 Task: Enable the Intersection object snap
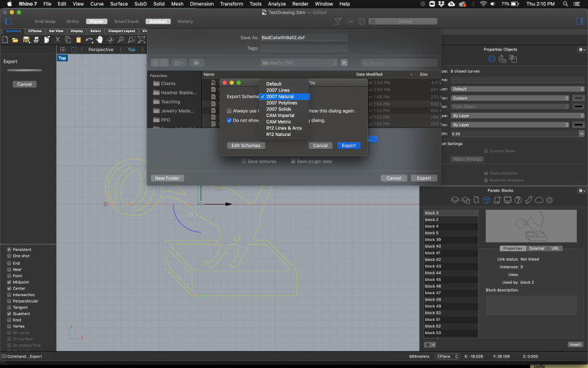click(x=9, y=295)
